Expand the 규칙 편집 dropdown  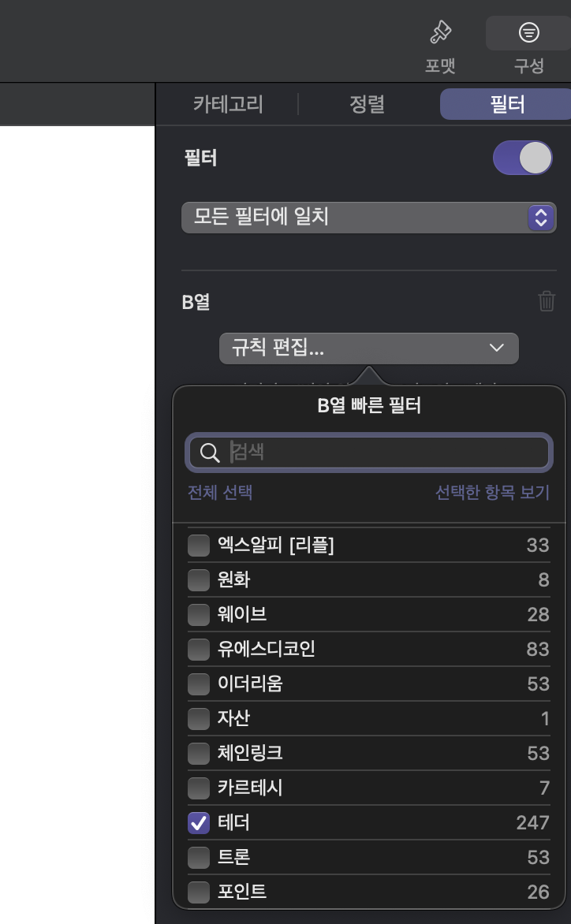click(x=368, y=348)
